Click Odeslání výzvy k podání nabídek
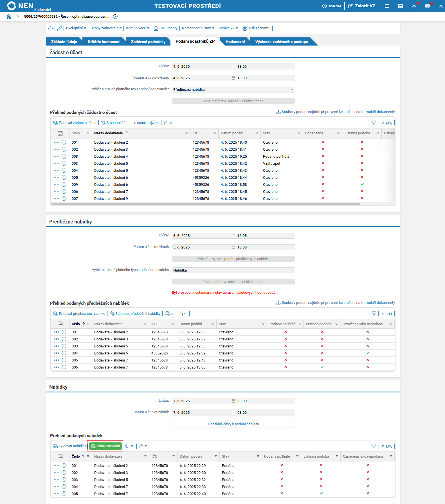 click(233, 424)
